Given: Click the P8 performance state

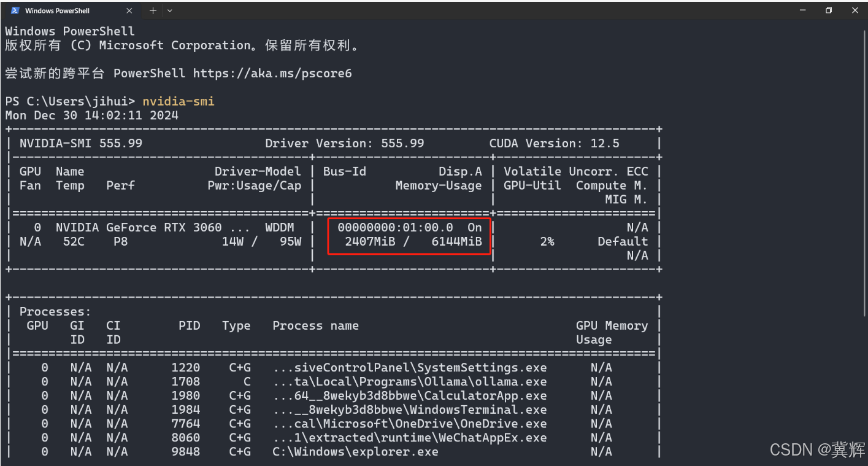Looking at the screenshot, I should pyautogui.click(x=120, y=241).
